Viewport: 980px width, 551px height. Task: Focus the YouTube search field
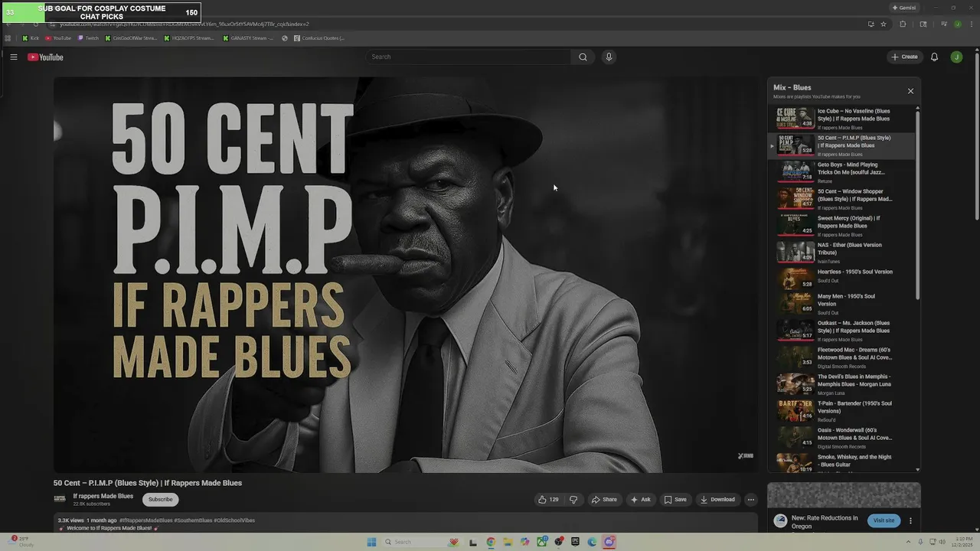(x=468, y=57)
